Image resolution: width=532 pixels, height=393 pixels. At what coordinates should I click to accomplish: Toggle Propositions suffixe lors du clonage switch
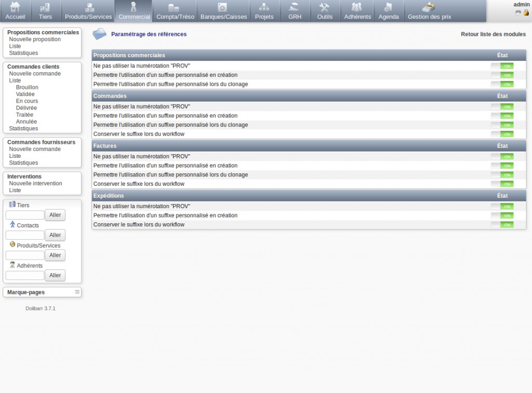tap(502, 84)
